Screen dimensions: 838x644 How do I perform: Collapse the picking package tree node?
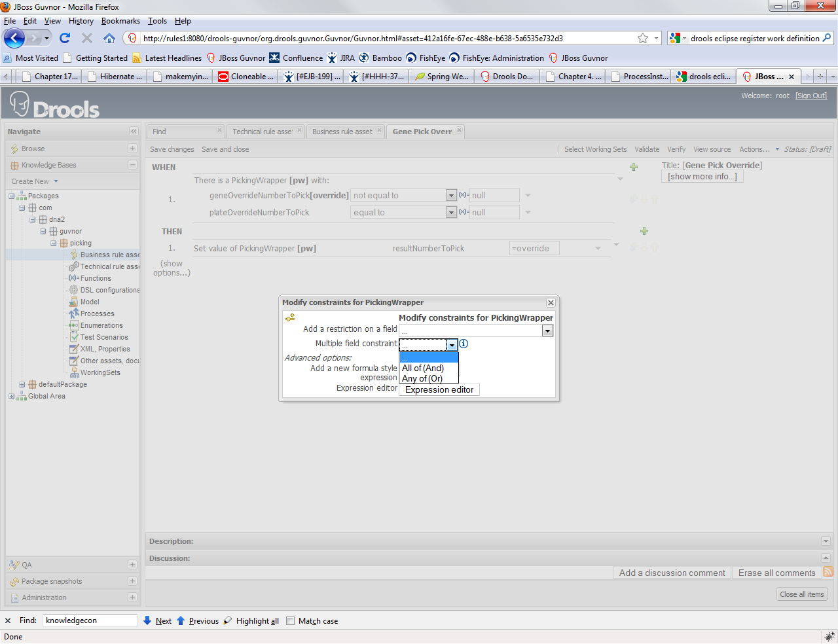tap(54, 243)
